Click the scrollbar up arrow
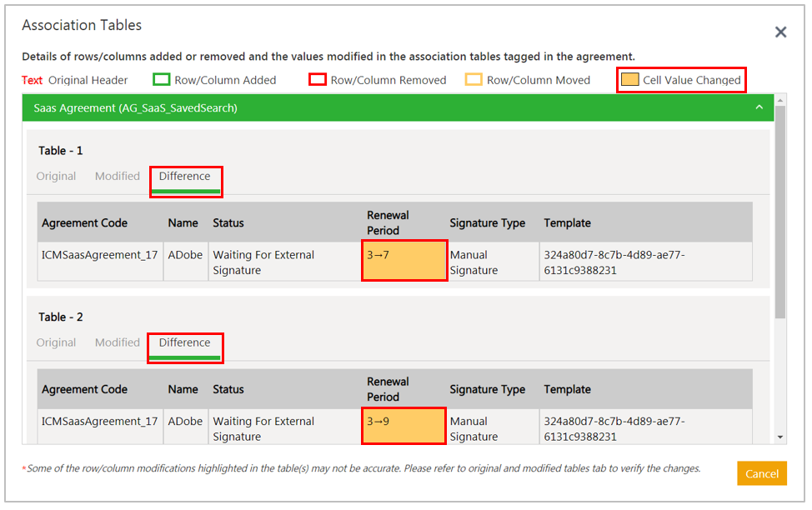 [x=780, y=100]
